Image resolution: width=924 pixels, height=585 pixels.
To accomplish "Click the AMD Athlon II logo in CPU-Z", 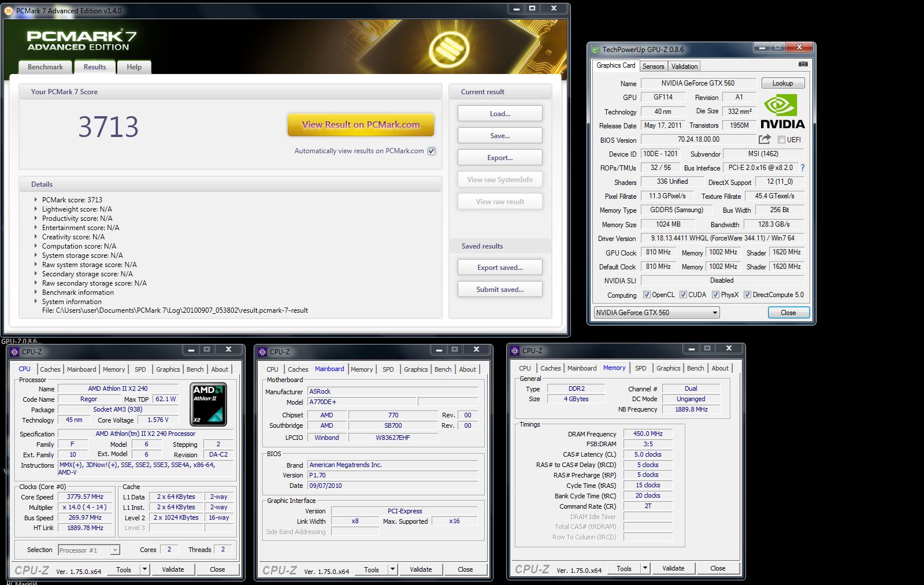I will point(208,404).
